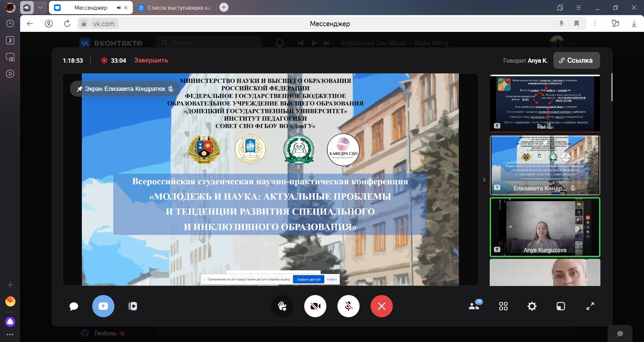Stop screen sharing with blue button
The height and width of the screenshot is (342, 644).
pyautogui.click(x=103, y=306)
